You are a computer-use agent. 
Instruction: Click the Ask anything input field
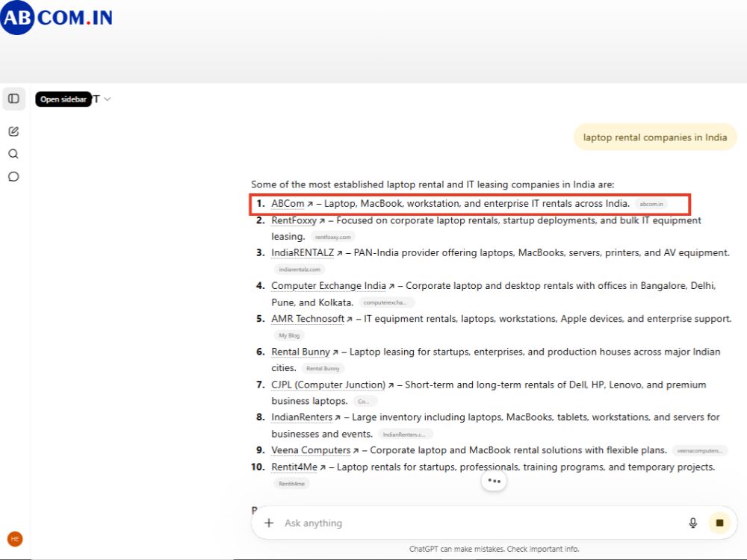(481, 523)
